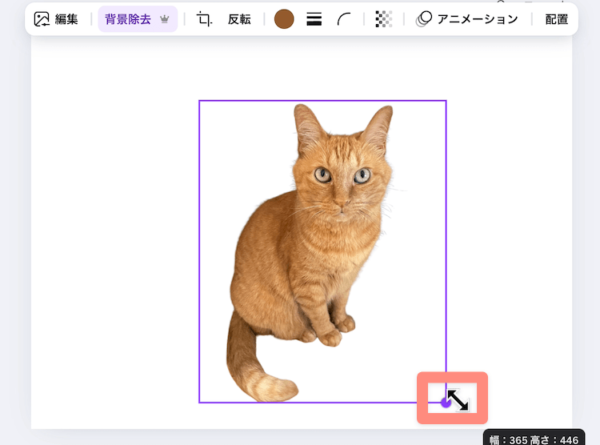Open the border line weight icon
This screenshot has height=445, width=600.
pyautogui.click(x=314, y=19)
